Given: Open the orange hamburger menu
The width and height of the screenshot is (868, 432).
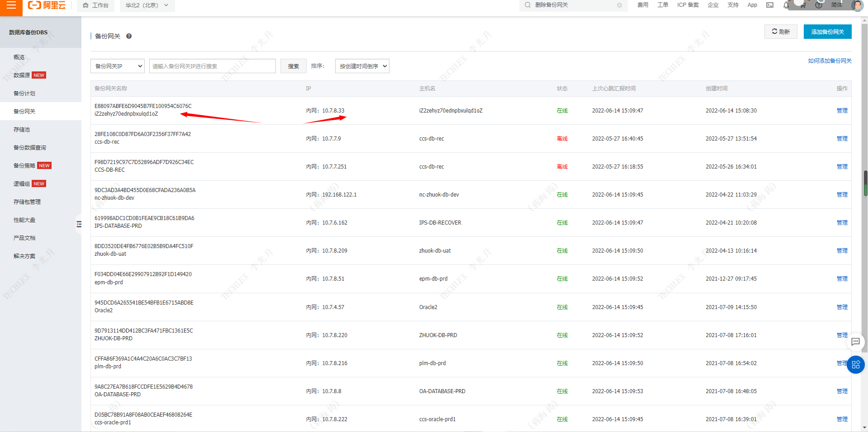Looking at the screenshot, I should click(11, 5).
